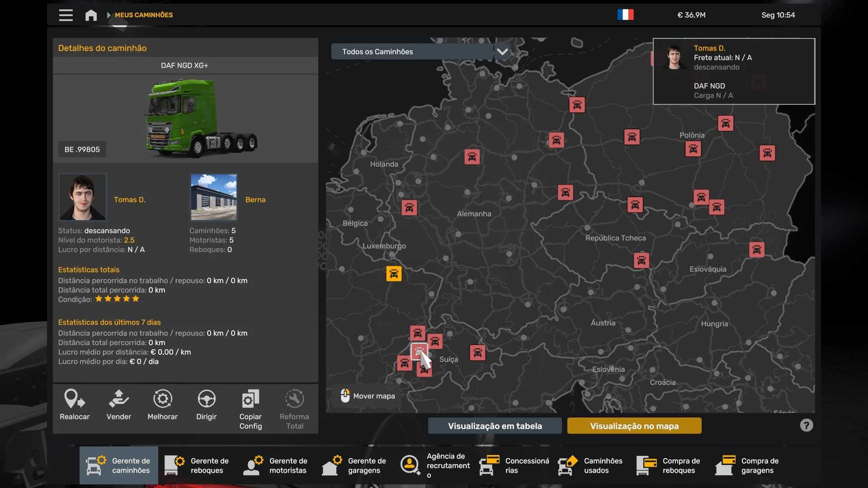This screenshot has width=868, height=488.
Task: Open the Gerente de garagens tab
Action: pos(354,465)
